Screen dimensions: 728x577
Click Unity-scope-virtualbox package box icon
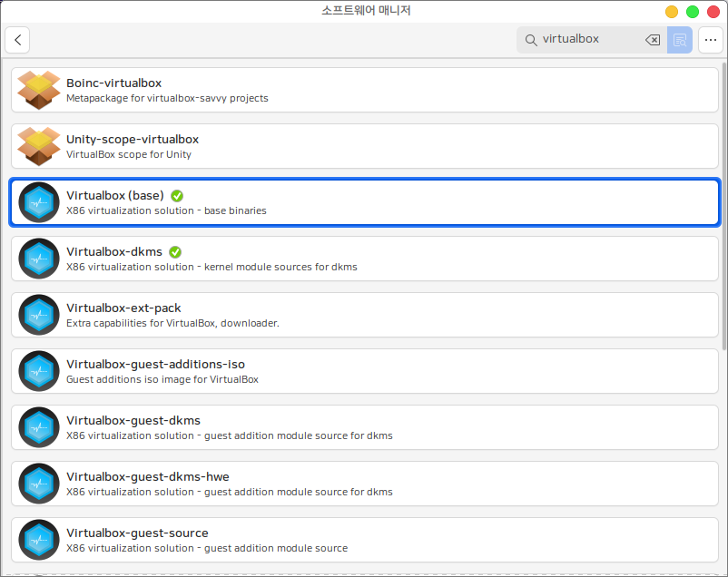click(39, 146)
